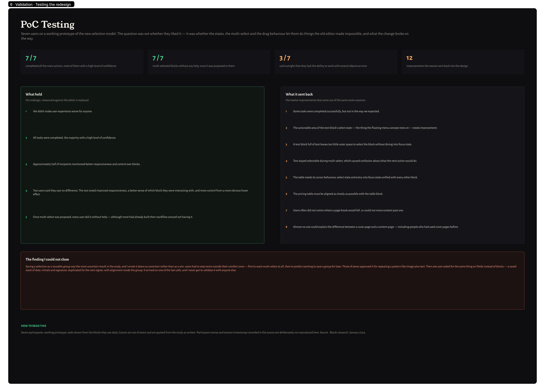Viewport: 545px width, 392px height.
Task: Click footnote starting 'Seven participants, working prototype'
Action: click(193, 332)
